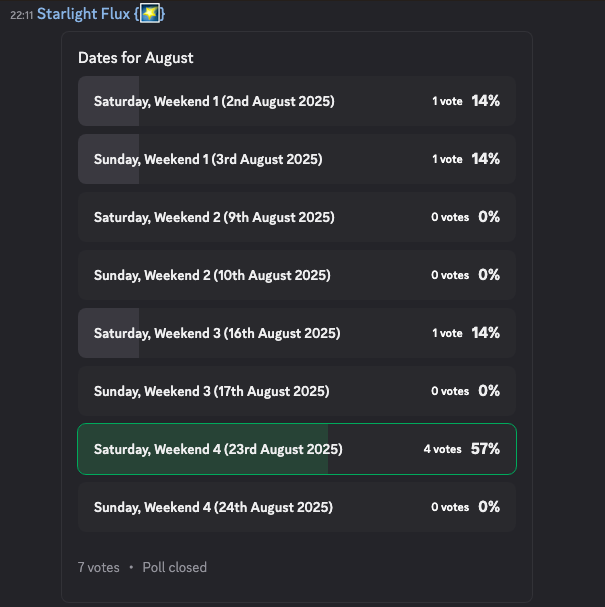Image resolution: width=605 pixels, height=607 pixels.
Task: Click the 57% result on Weekend 4 Saturday
Action: tap(485, 449)
